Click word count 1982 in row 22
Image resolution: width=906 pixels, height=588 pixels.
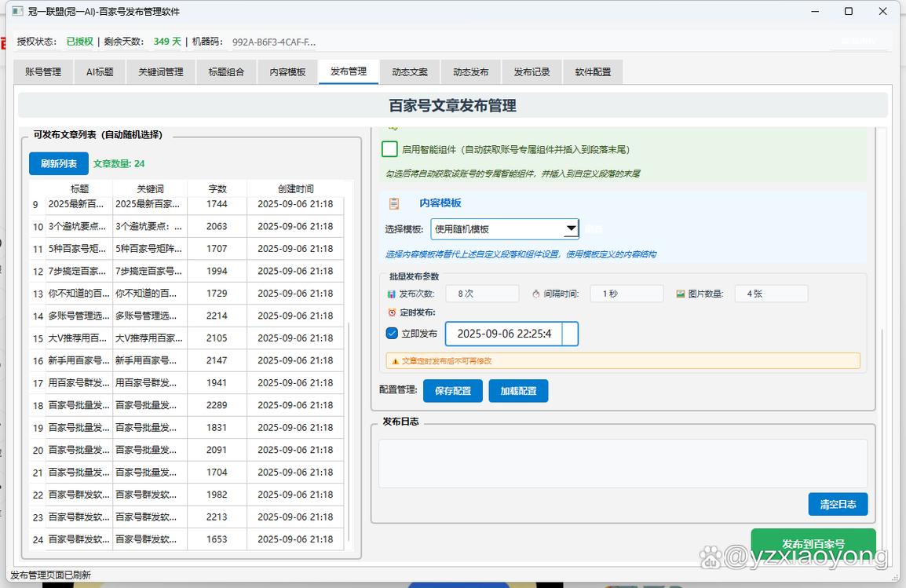click(x=217, y=495)
